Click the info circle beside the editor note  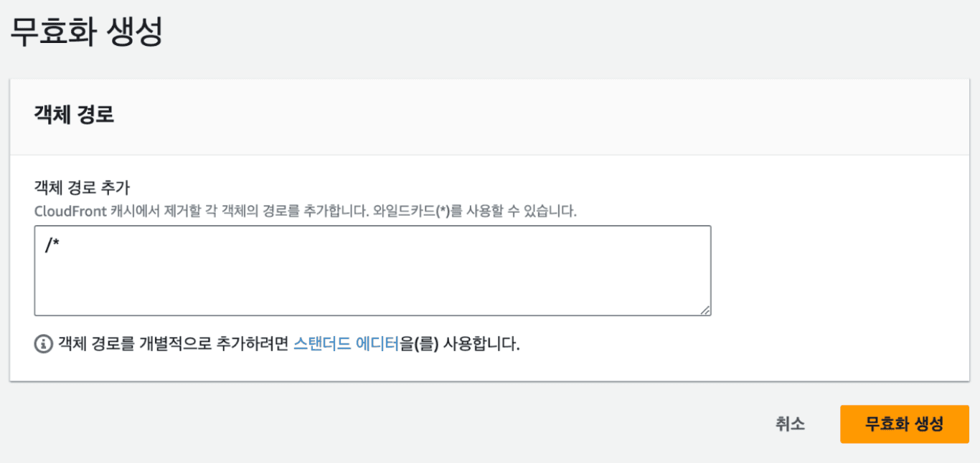point(41,341)
